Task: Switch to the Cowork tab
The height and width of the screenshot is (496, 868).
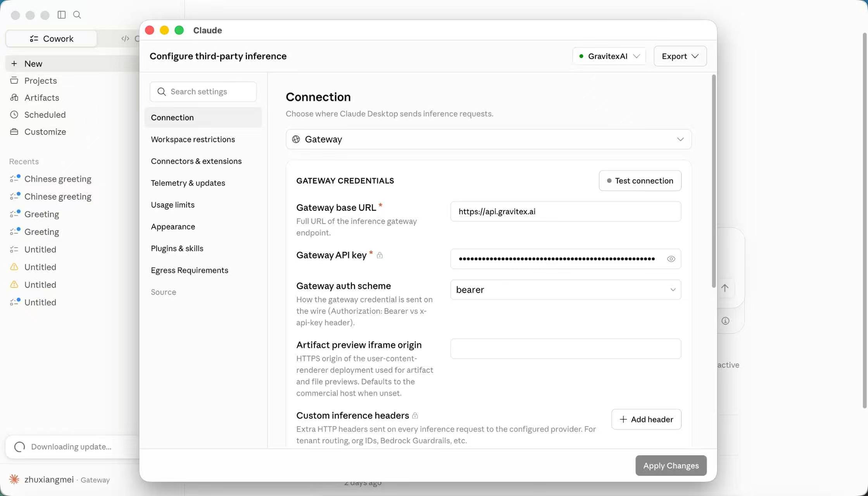Action: [51, 39]
